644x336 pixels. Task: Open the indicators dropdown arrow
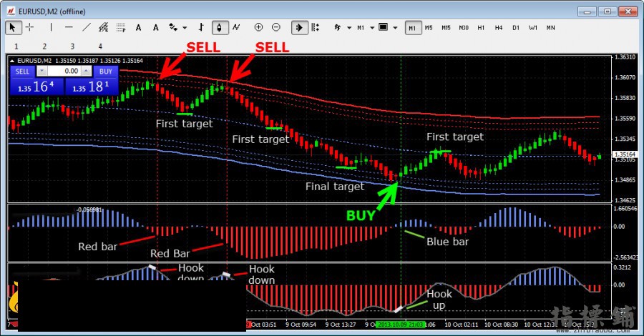point(349,28)
